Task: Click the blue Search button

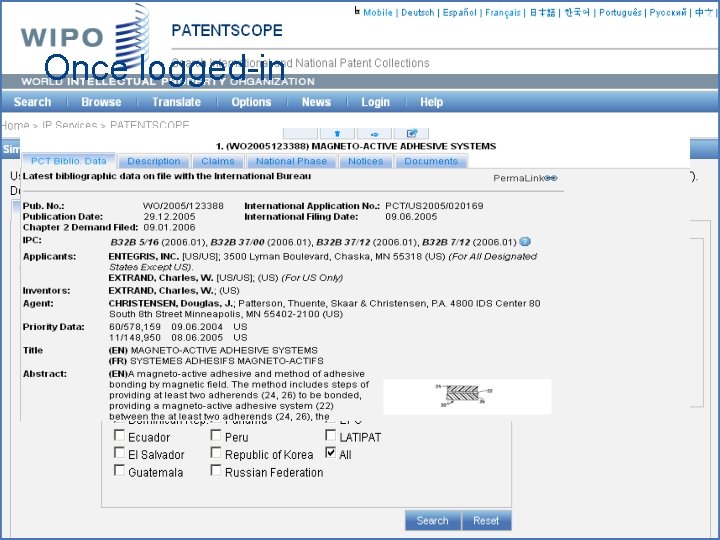Action: click(433, 520)
